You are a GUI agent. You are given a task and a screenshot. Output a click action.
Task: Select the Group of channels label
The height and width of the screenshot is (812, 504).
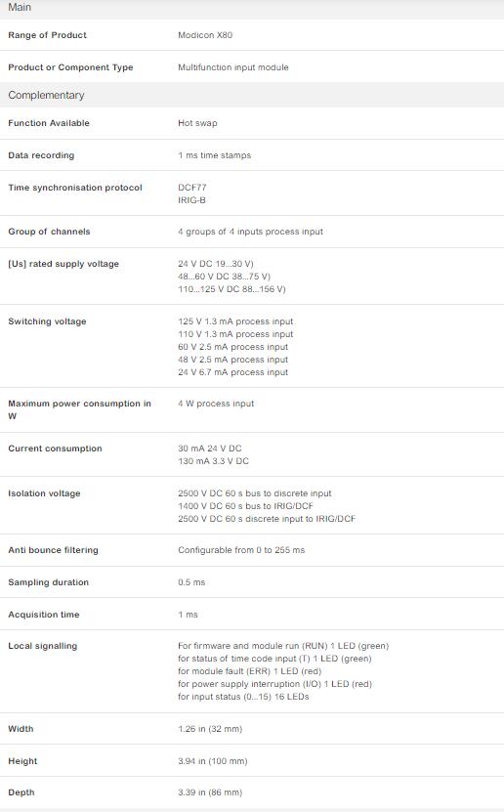coord(49,232)
